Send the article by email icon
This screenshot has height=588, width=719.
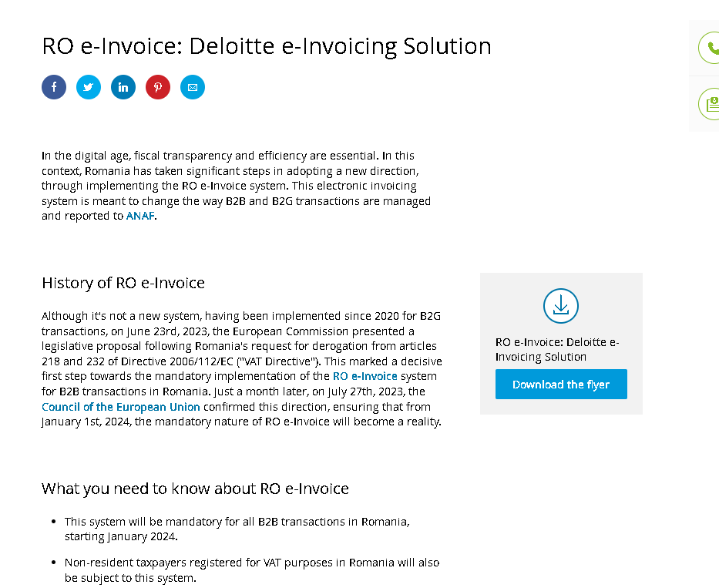193,87
